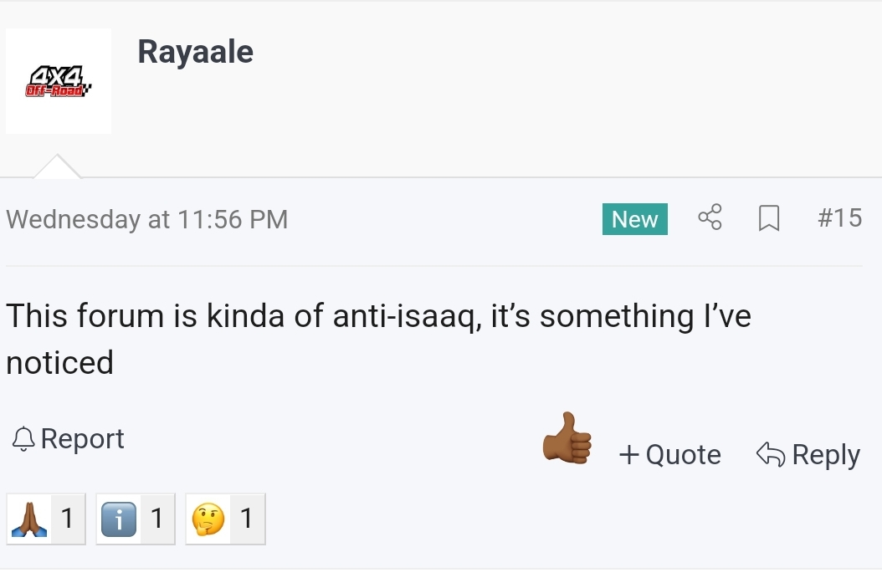Click the curved arrow icon beside Reply
This screenshot has height=588, width=882.
pyautogui.click(x=770, y=454)
